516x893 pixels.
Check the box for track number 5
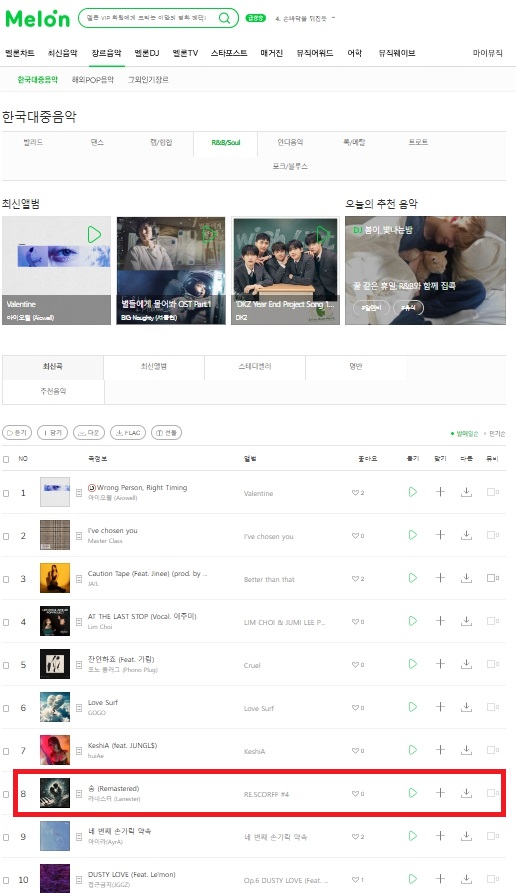pos(6,665)
